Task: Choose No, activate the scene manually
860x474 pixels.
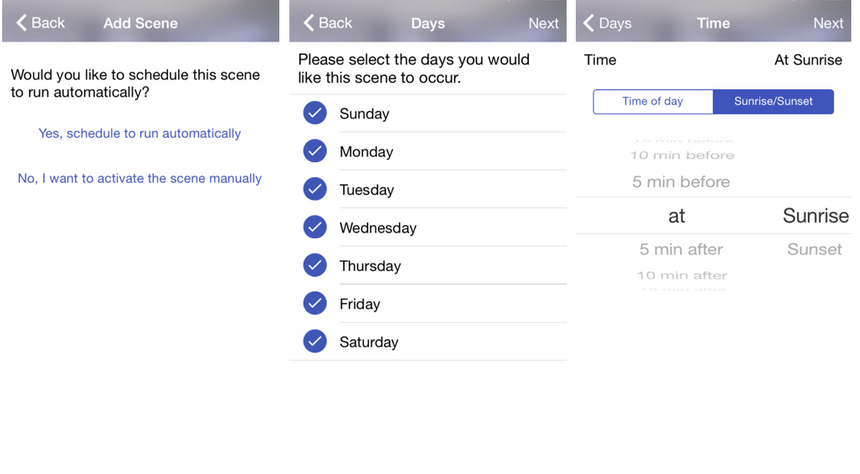Action: (139, 178)
